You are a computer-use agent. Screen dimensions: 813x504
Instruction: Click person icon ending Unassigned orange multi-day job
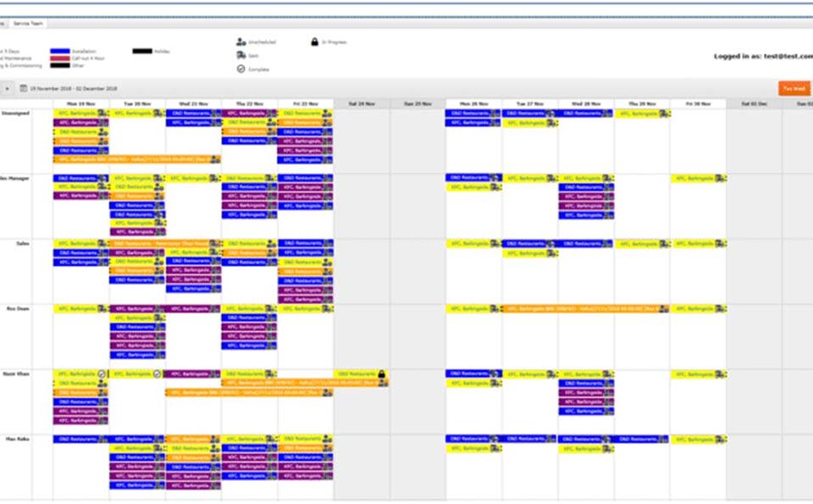(x=215, y=160)
